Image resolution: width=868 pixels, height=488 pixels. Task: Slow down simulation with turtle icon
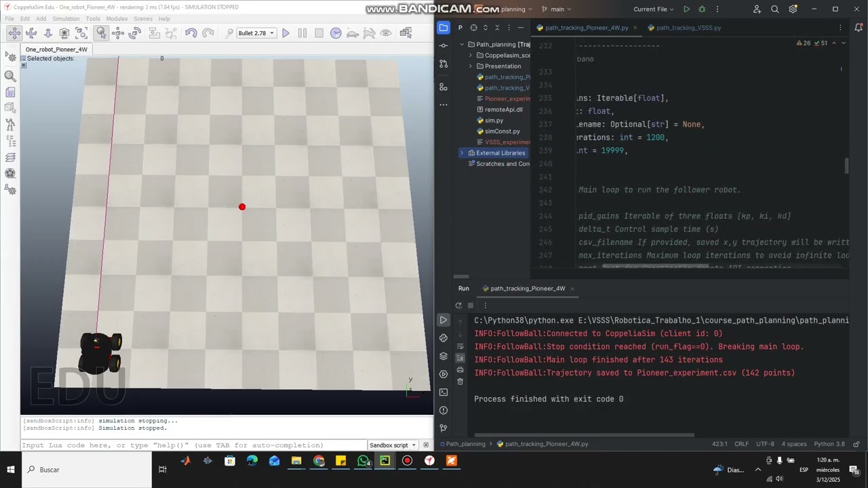[x=353, y=33]
